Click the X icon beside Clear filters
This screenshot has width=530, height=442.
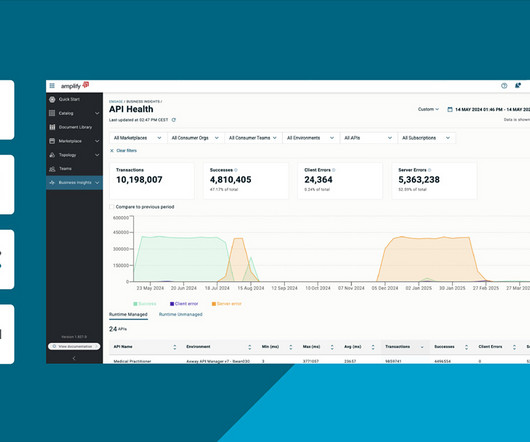tap(112, 151)
